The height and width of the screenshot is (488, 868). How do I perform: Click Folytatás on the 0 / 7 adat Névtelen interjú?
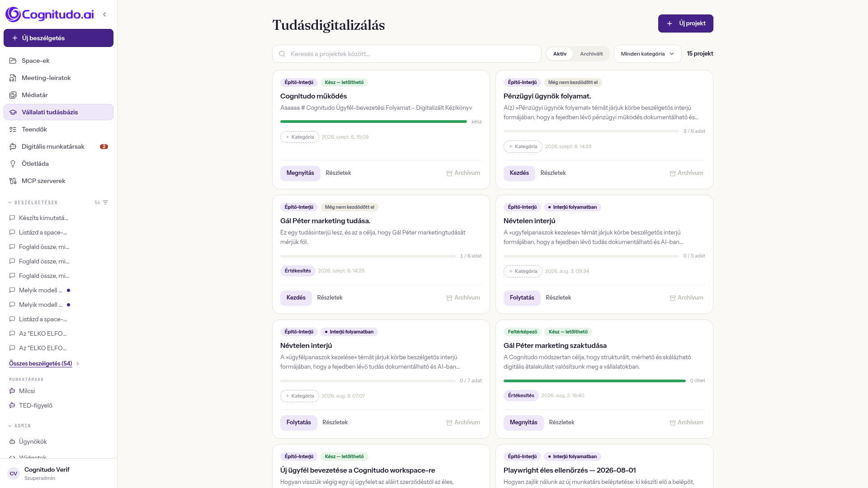pyautogui.click(x=299, y=422)
